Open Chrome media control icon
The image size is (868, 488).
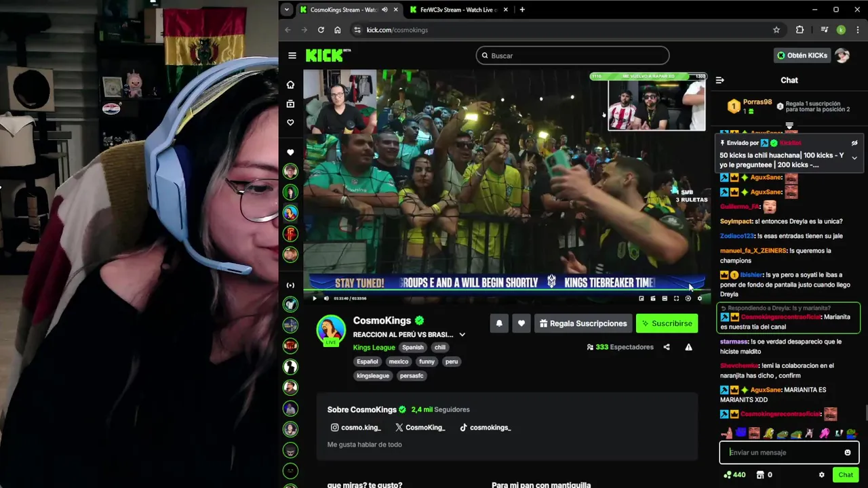click(825, 30)
